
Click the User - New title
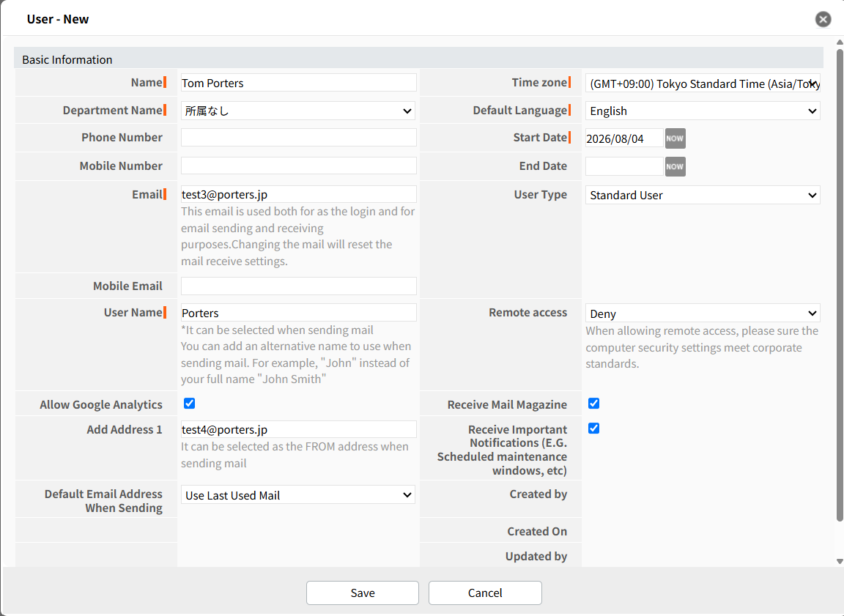tap(58, 19)
